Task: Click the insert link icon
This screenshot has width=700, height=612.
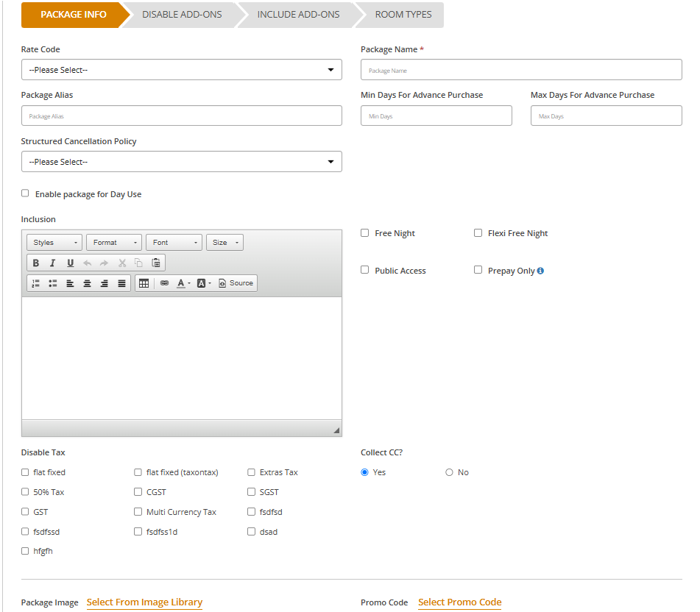Action: tap(164, 283)
